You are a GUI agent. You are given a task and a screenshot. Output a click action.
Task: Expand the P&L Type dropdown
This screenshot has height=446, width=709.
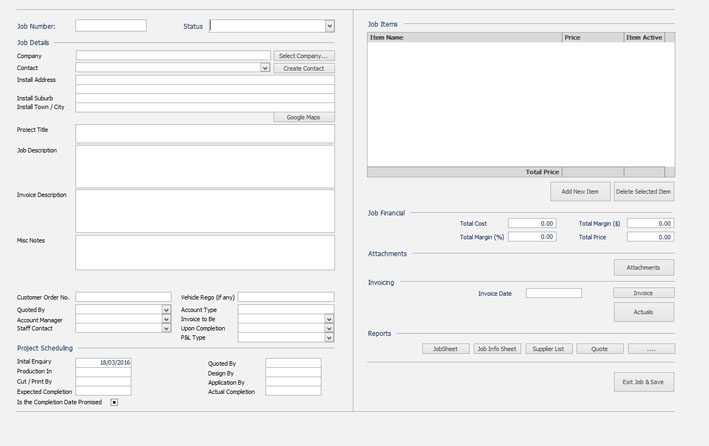click(329, 338)
